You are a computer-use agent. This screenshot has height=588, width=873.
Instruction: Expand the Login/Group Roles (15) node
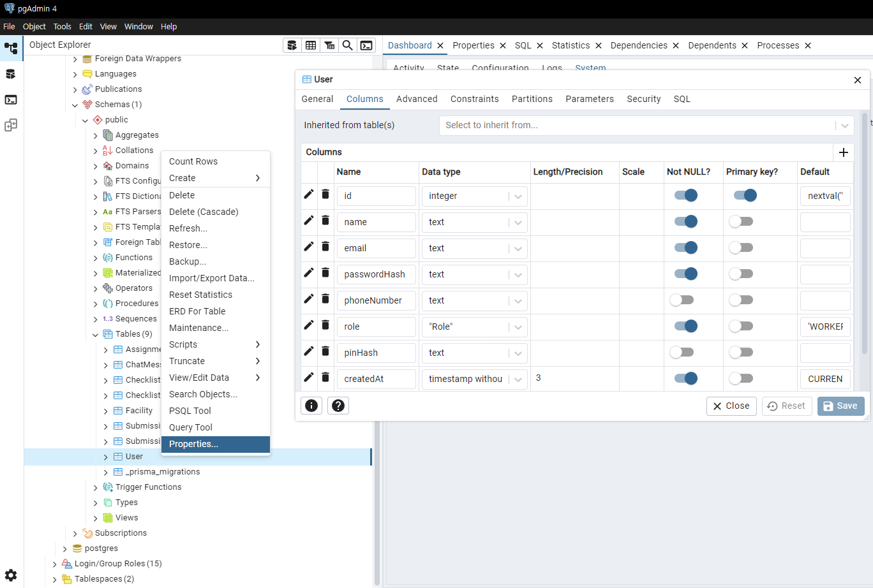click(x=54, y=564)
